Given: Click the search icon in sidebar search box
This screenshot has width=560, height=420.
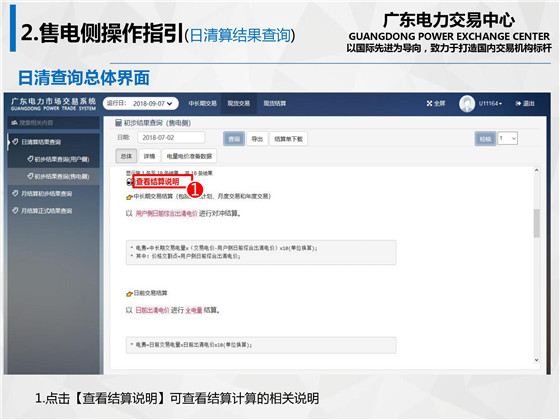Looking at the screenshot, I should click(x=14, y=123).
